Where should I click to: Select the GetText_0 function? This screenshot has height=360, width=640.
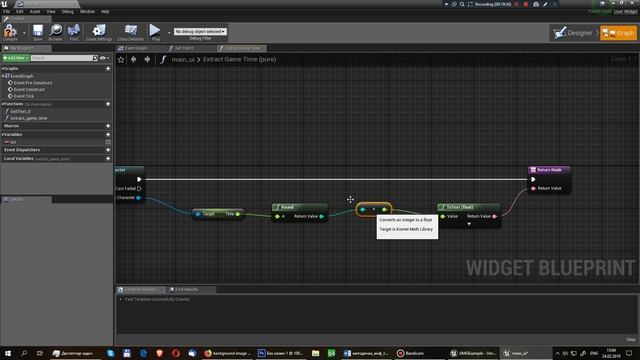[x=20, y=111]
